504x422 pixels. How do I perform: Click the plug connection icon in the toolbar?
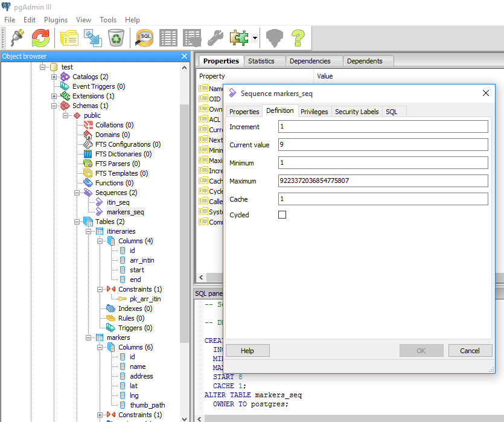click(x=18, y=37)
